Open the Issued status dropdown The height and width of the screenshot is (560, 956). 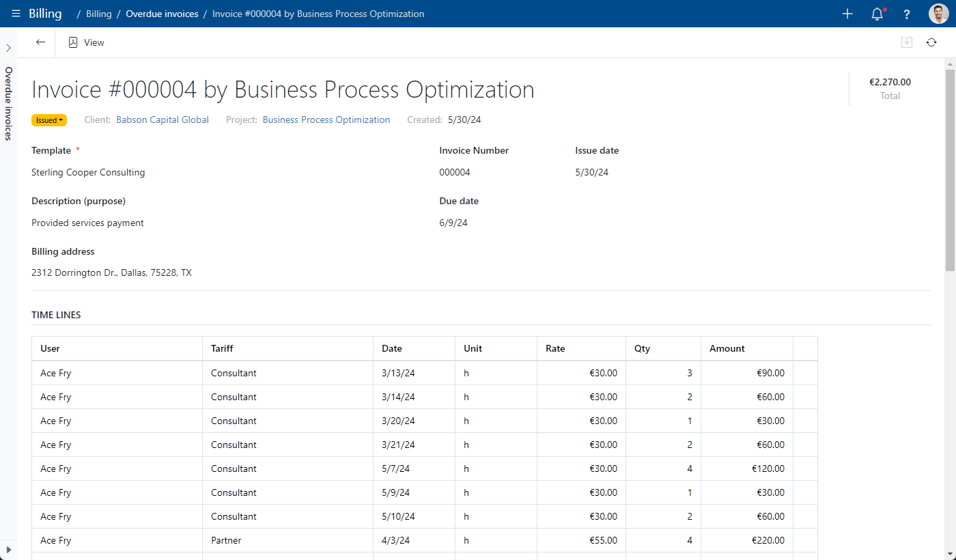point(49,120)
